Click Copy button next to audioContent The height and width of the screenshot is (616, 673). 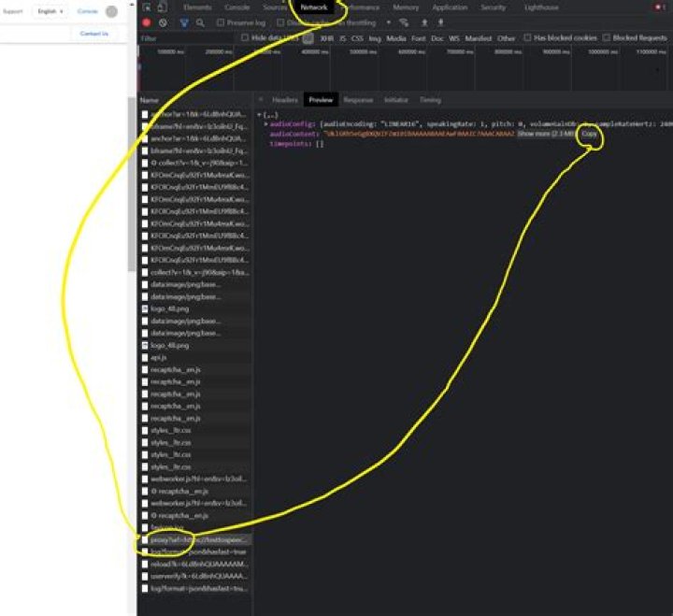pos(589,134)
